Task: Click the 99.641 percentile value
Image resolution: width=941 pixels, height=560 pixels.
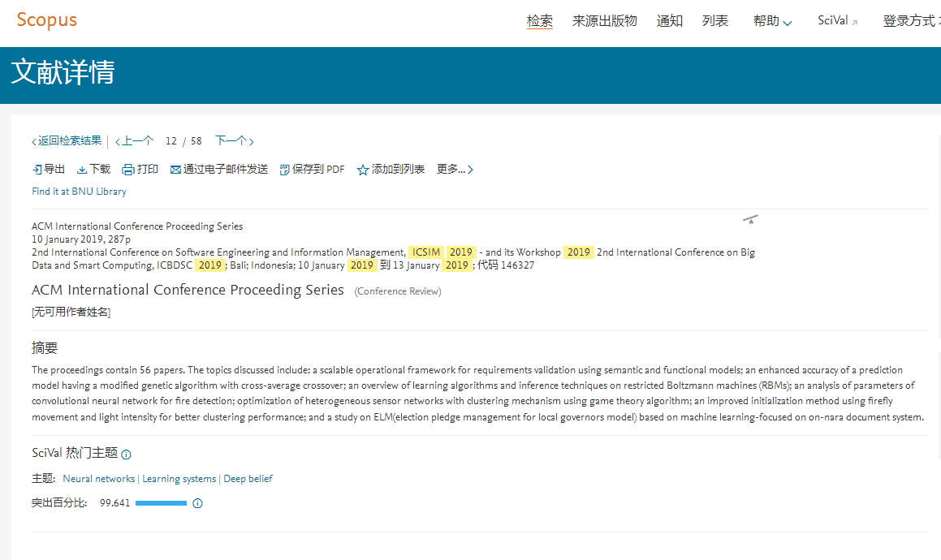Action: click(x=114, y=503)
